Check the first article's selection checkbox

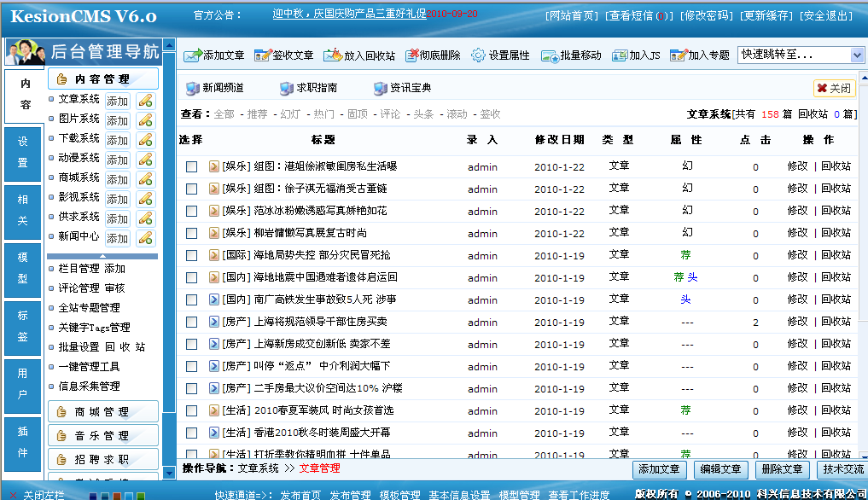pos(192,166)
